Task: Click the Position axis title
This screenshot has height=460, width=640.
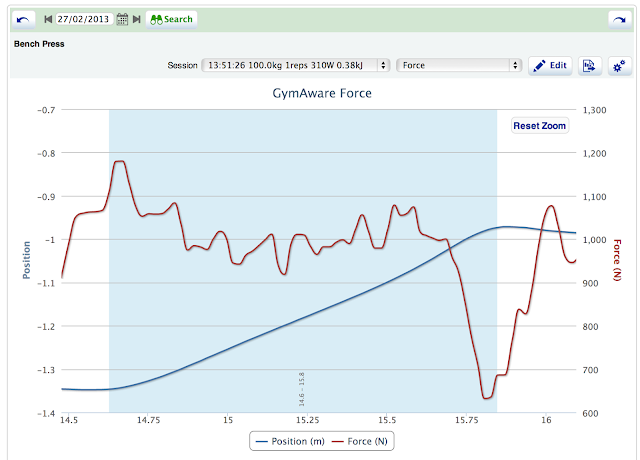Action: pos(27,260)
